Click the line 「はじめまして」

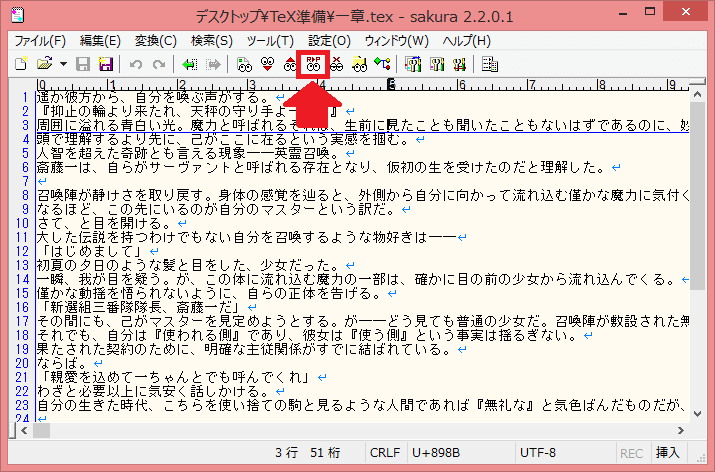[x=93, y=251]
